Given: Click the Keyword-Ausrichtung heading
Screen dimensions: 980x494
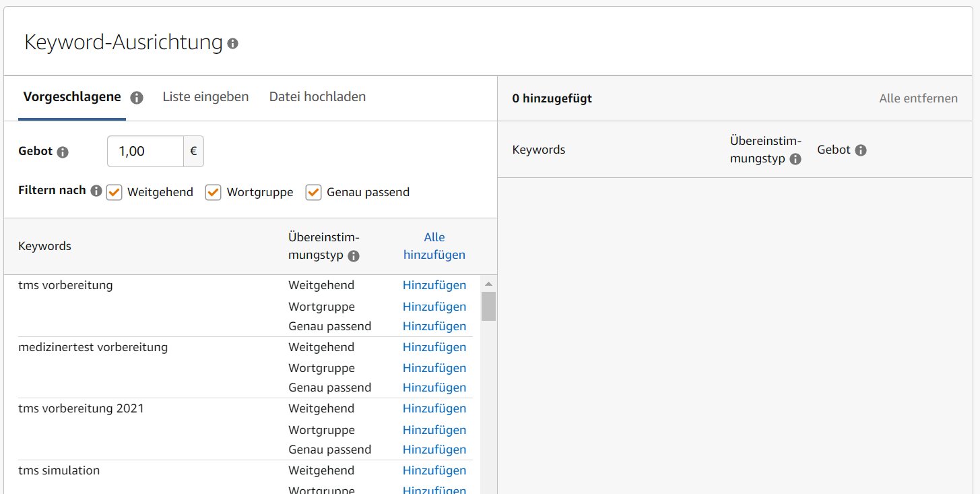Looking at the screenshot, I should point(123,42).
